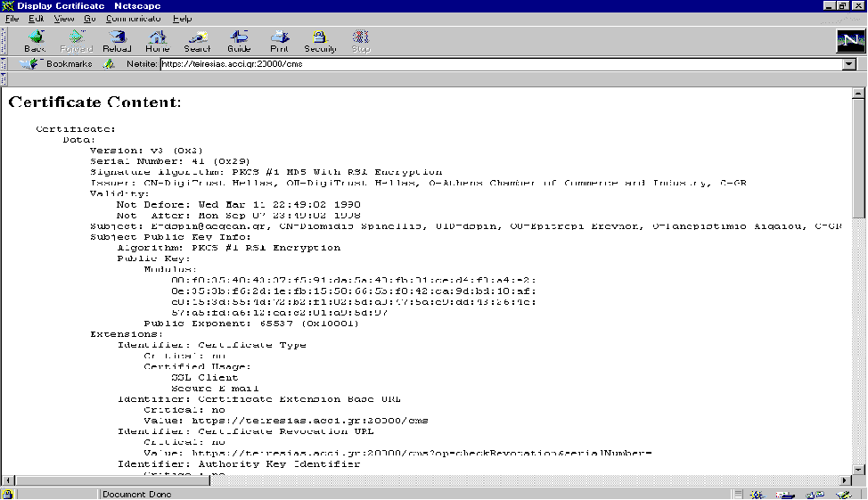Open the Netsite URL history dropdown
868x500 pixels.
tap(849, 64)
